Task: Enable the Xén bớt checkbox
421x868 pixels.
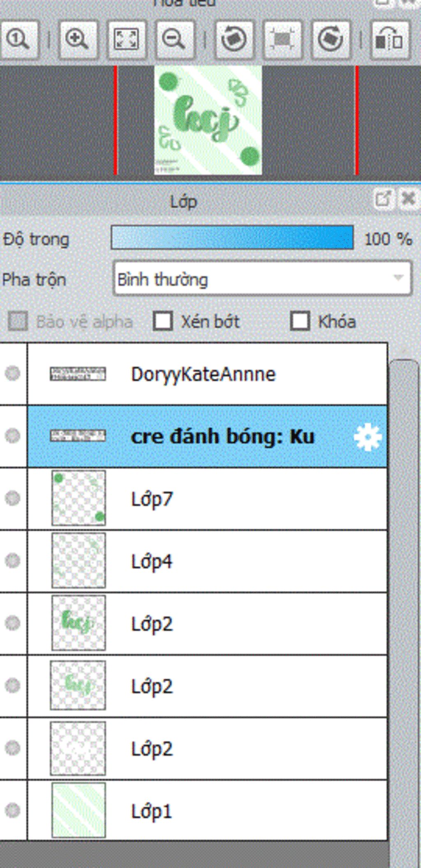Action: tap(163, 321)
